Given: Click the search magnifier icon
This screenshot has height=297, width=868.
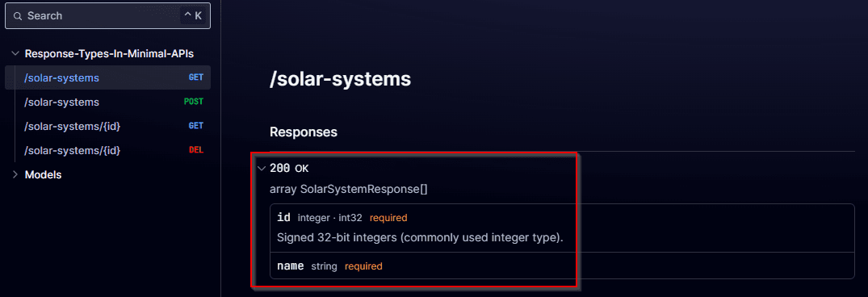Looking at the screenshot, I should click(17, 16).
